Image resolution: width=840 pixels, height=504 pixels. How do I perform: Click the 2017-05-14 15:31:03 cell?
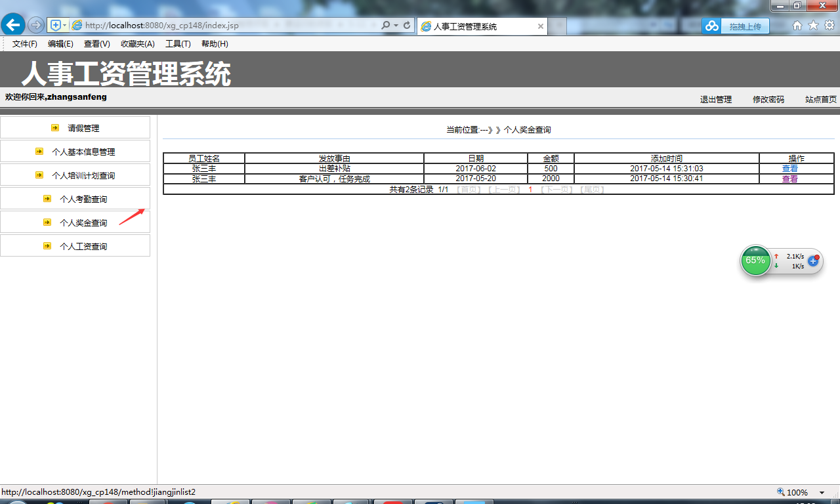pyautogui.click(x=667, y=169)
